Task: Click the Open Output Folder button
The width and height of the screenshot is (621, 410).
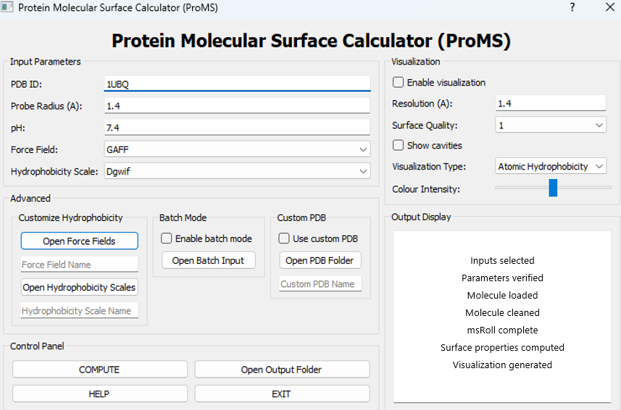Action: 281,369
